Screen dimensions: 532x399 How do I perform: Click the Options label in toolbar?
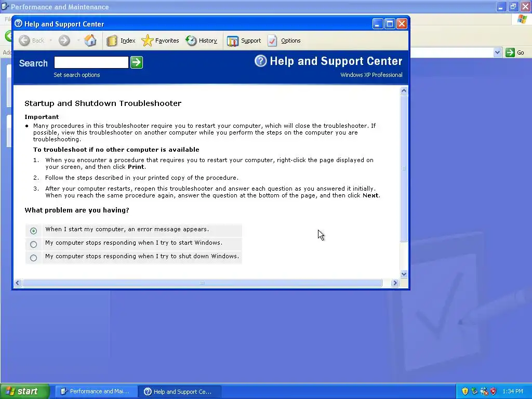coord(291,41)
